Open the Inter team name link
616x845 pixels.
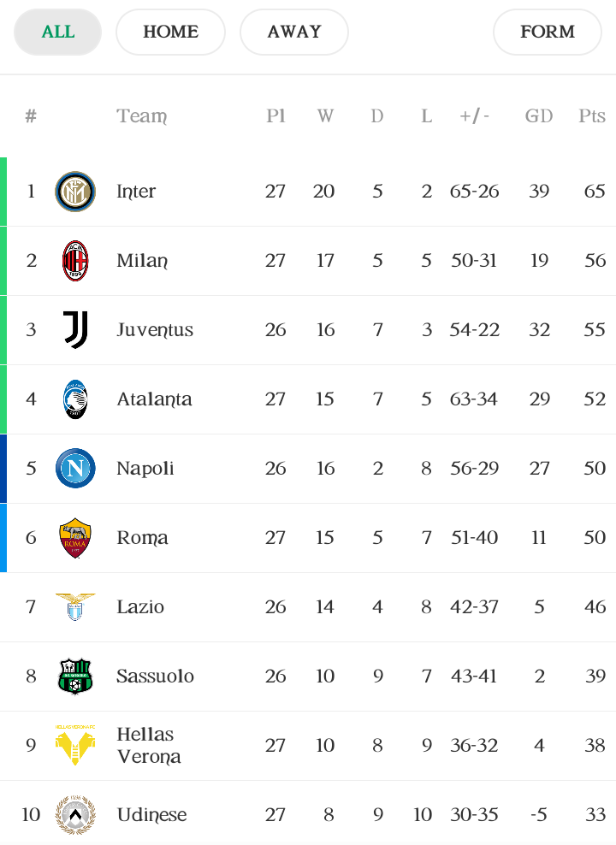click(x=136, y=192)
